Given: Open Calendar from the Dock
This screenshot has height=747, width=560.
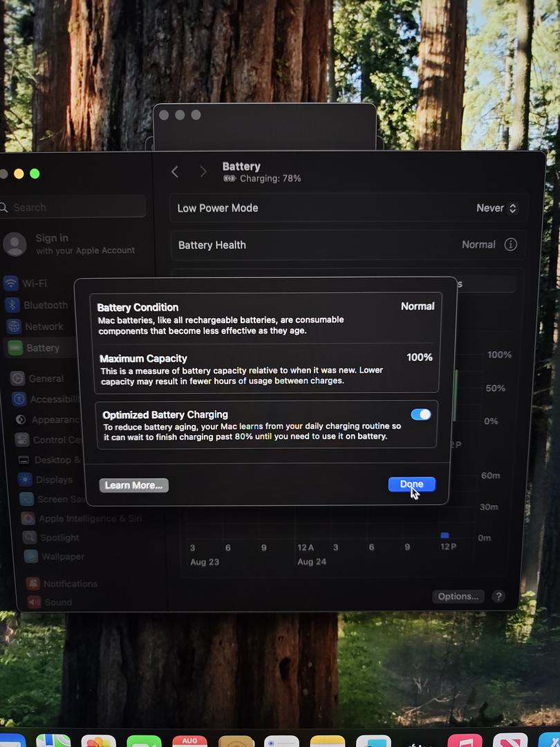Looking at the screenshot, I should click(189, 741).
